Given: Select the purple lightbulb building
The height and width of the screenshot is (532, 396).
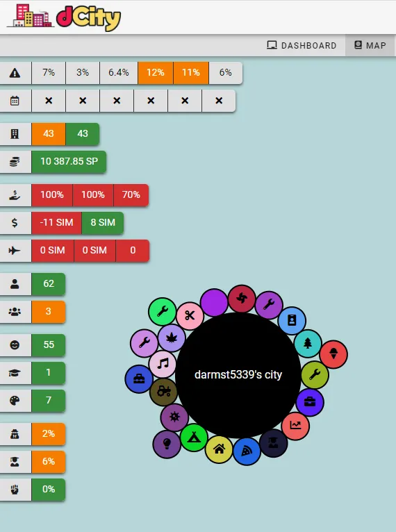Looking at the screenshot, I should tap(167, 444).
